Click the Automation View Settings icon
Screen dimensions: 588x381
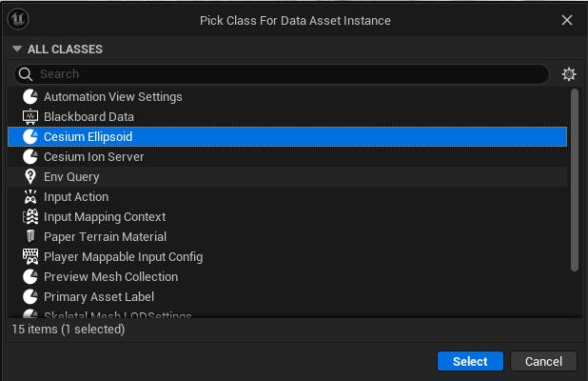pyautogui.click(x=30, y=97)
